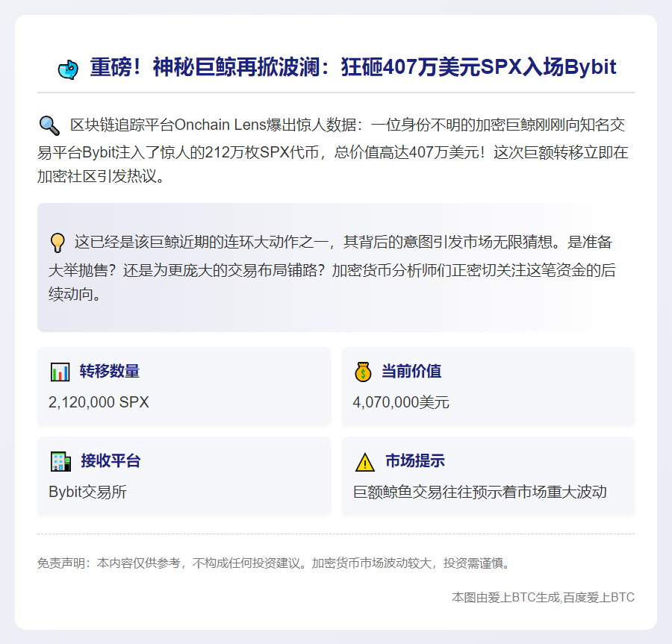Click the magnifying glass icon before the intro paragraph
This screenshot has height=644, width=672.
[49, 125]
